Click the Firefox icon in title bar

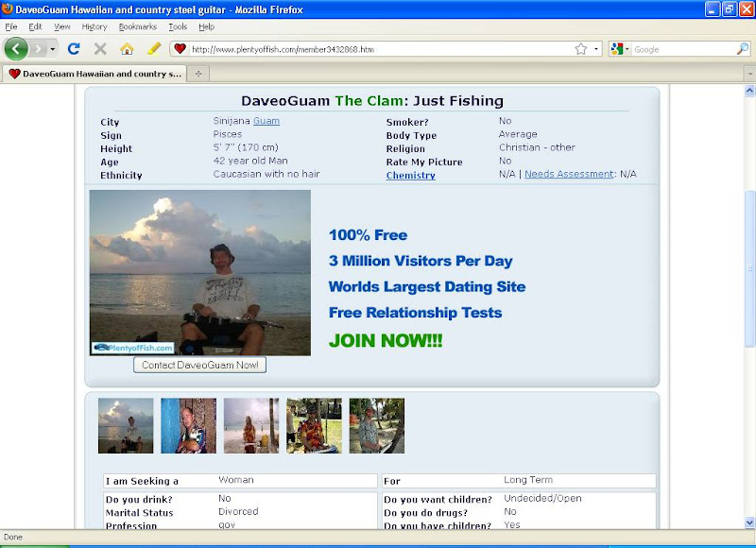[8, 9]
